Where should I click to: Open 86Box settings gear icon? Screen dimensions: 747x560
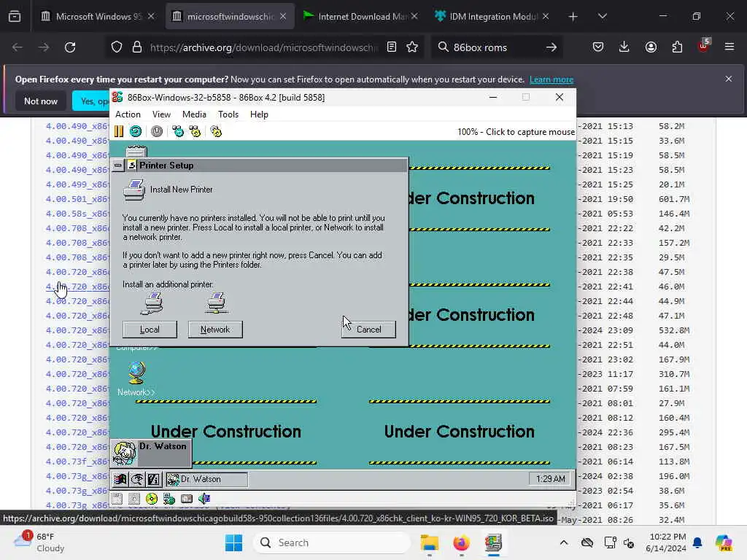(x=216, y=131)
